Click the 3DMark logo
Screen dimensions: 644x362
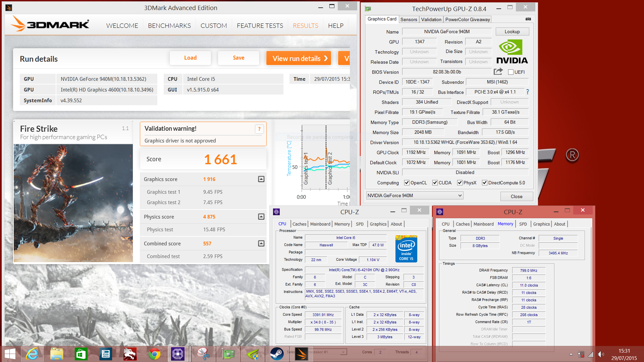point(50,24)
